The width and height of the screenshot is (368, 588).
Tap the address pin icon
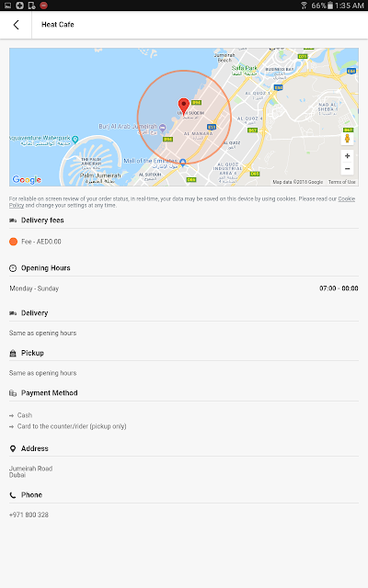click(x=13, y=448)
